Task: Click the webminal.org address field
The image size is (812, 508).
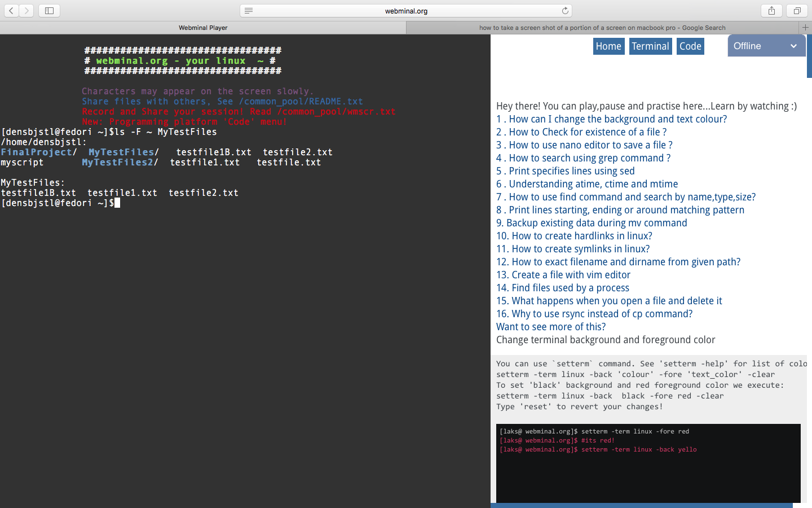Action: [x=406, y=11]
